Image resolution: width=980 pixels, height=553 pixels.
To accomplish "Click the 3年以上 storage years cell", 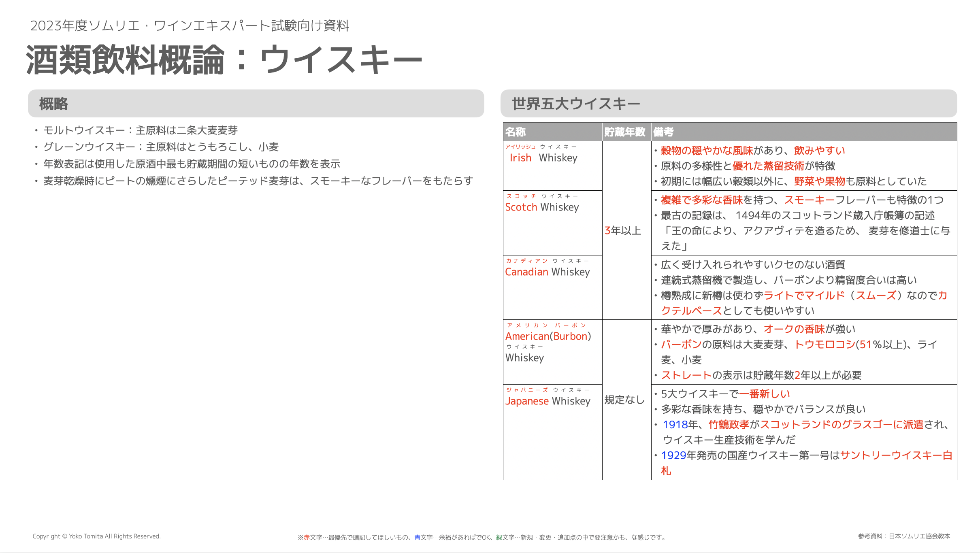I will pyautogui.click(x=626, y=230).
